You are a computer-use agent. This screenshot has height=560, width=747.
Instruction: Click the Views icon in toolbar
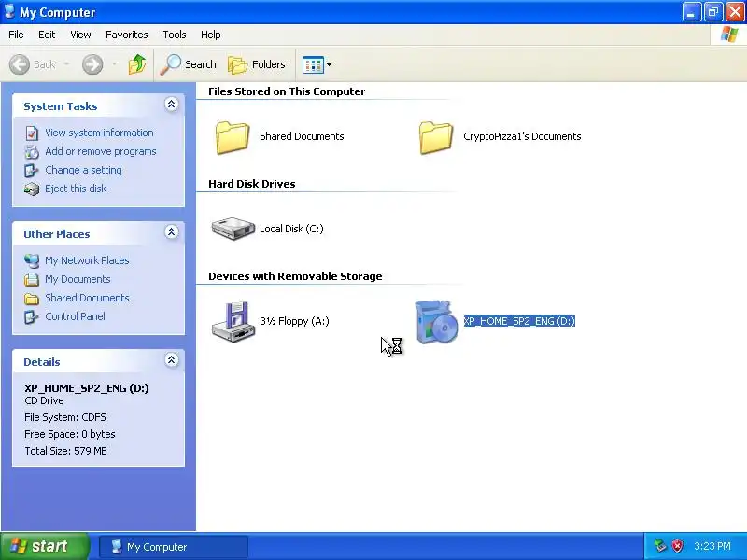coord(313,64)
